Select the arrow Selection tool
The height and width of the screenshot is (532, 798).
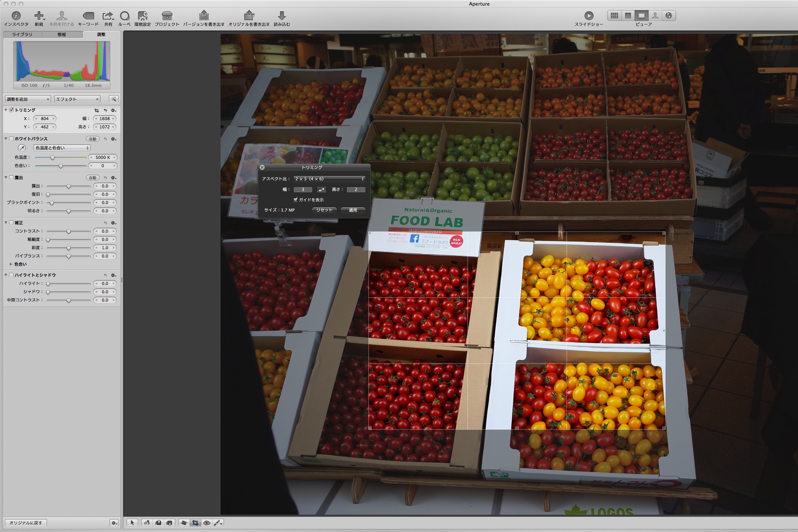click(132, 523)
